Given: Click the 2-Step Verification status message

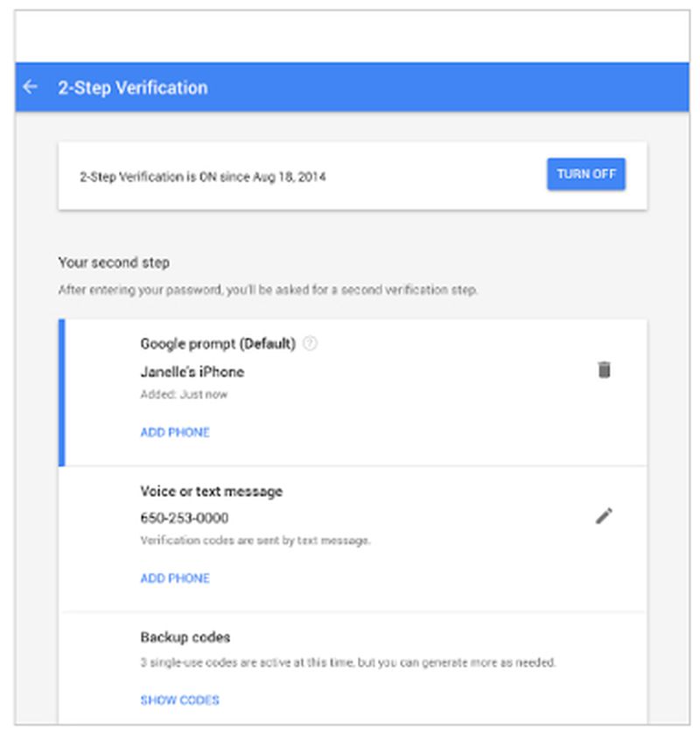Looking at the screenshot, I should click(204, 175).
